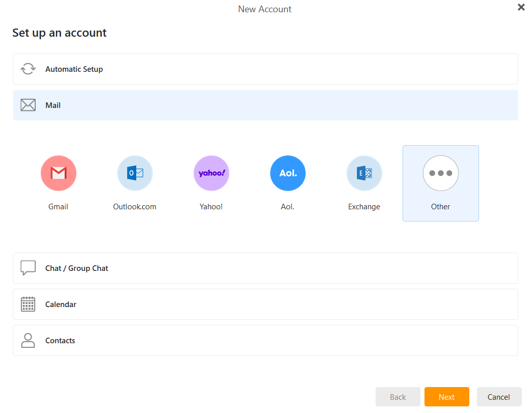Image resolution: width=532 pixels, height=413 pixels.
Task: Pick the Yahoo! mail service
Action: [x=211, y=173]
